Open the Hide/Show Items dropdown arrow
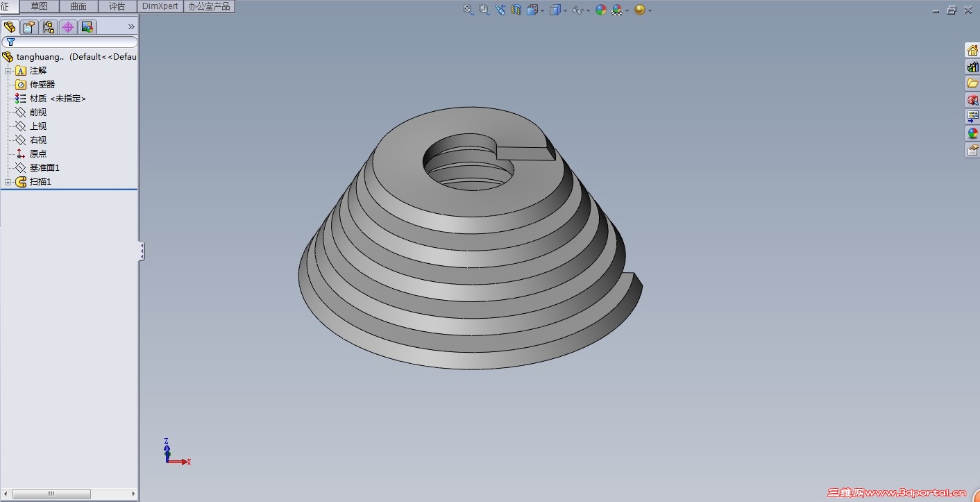The width and height of the screenshot is (980, 502). pyautogui.click(x=589, y=11)
